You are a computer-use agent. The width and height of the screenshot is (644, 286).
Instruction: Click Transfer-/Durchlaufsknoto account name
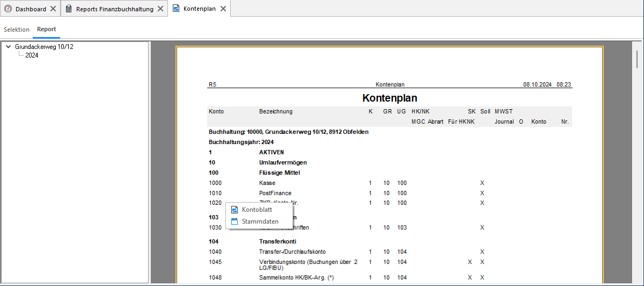292,252
